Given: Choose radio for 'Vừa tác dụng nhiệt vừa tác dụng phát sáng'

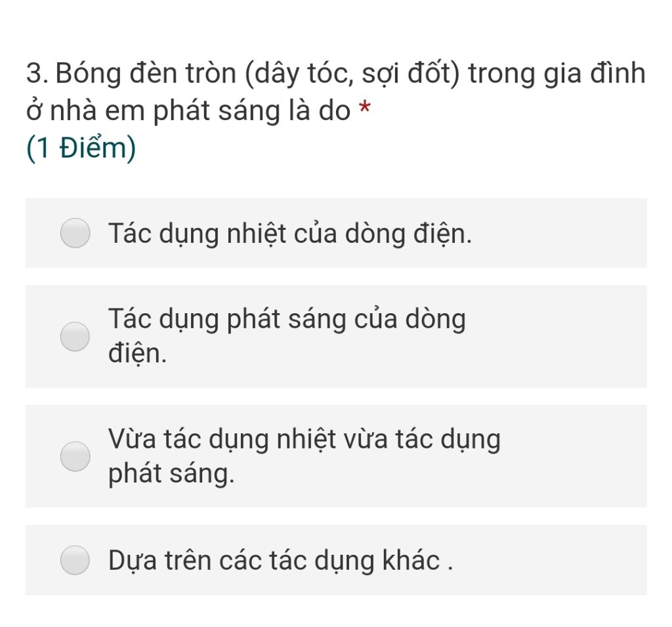Looking at the screenshot, I should click(75, 456).
